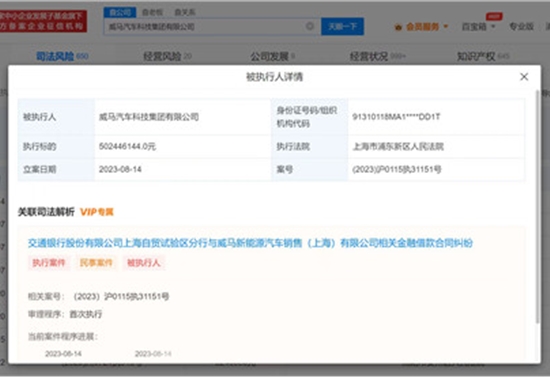
Task: Switch to the 经营风险 tab
Action: (167, 56)
